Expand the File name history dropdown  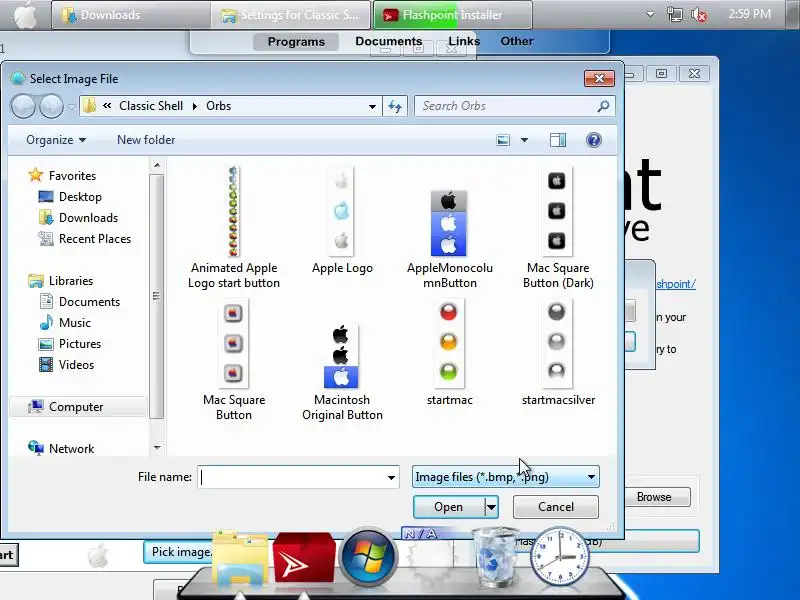pyautogui.click(x=391, y=477)
